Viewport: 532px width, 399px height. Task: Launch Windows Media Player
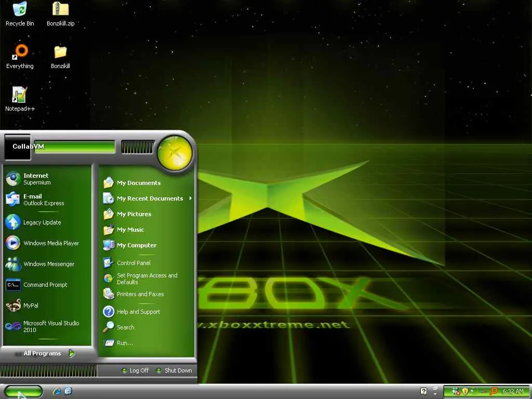(x=47, y=243)
